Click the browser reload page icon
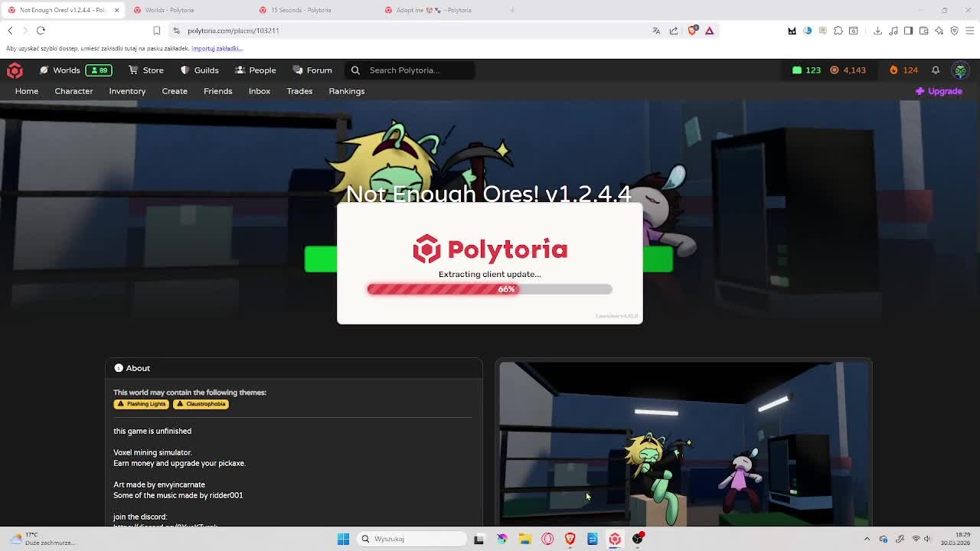This screenshot has height=551, width=980. [41, 31]
